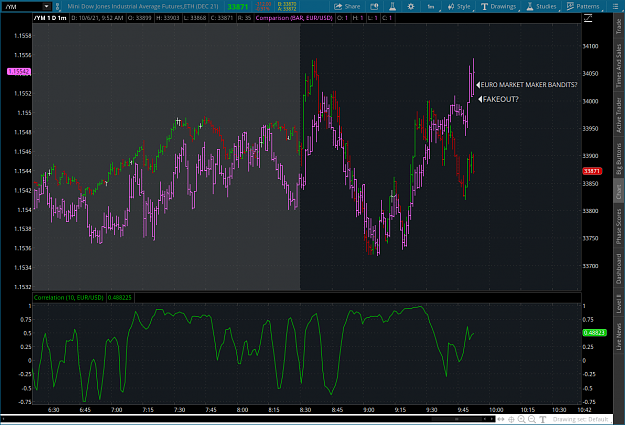Open the hamburger menu icon at top right

[x=615, y=6]
